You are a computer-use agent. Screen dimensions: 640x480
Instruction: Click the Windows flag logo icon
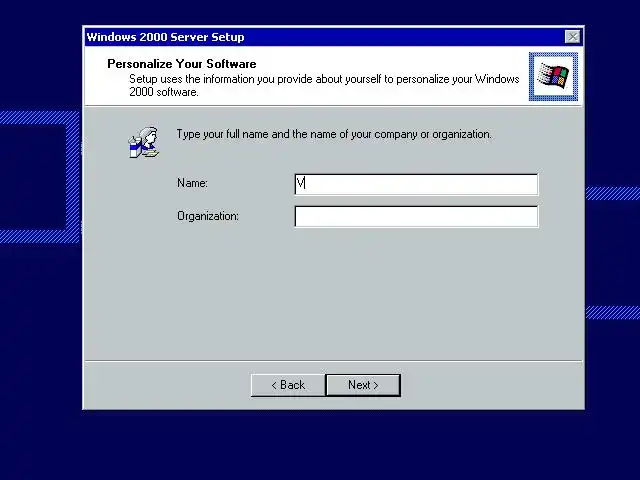click(x=553, y=76)
